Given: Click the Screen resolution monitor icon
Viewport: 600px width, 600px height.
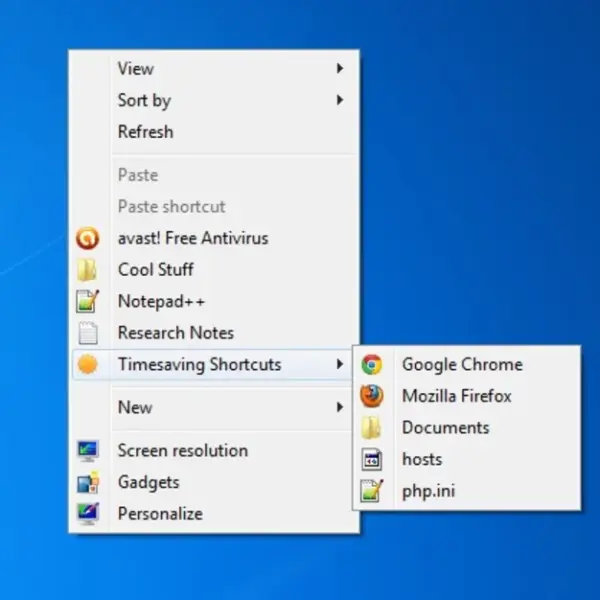Looking at the screenshot, I should click(x=88, y=451).
